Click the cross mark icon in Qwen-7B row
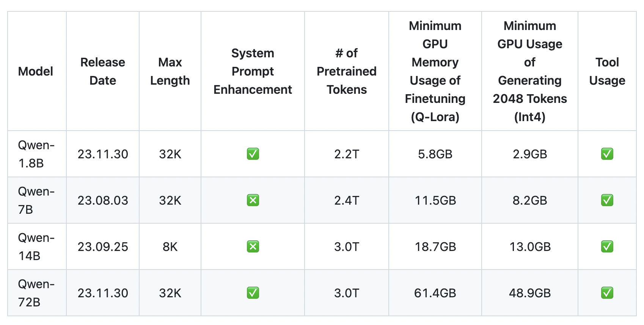This screenshot has height=325, width=644. pos(253,200)
